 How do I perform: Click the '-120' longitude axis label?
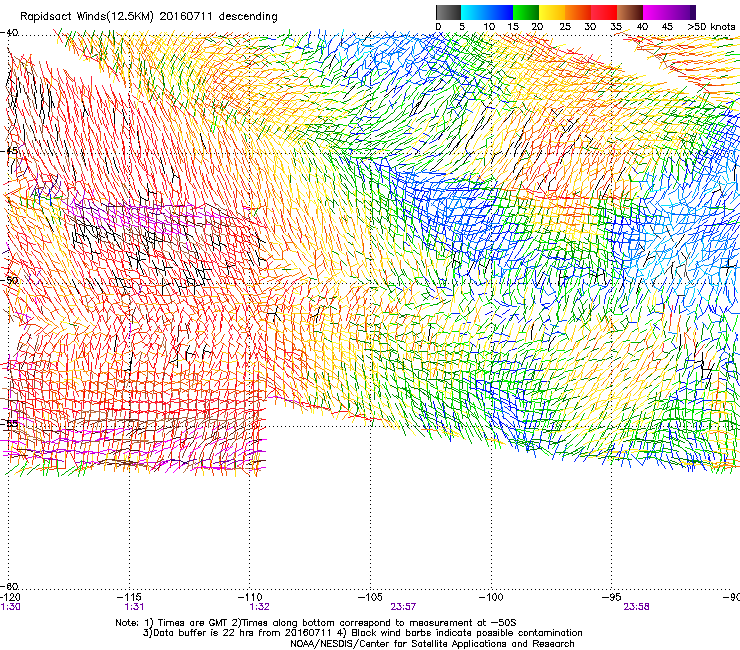[10, 597]
